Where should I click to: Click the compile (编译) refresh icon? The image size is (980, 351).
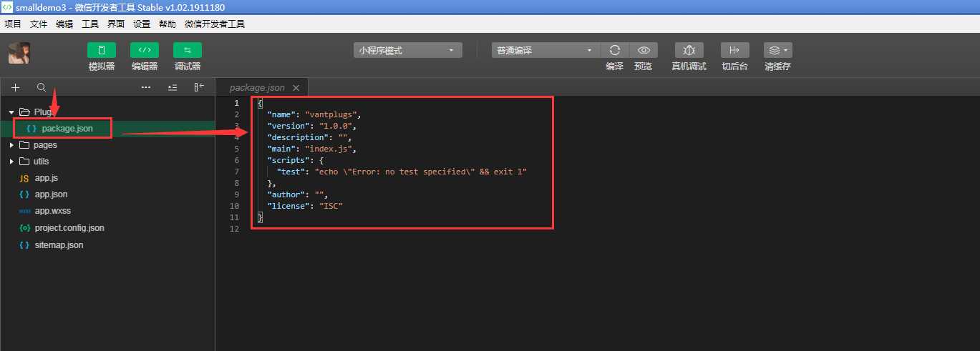[614, 50]
